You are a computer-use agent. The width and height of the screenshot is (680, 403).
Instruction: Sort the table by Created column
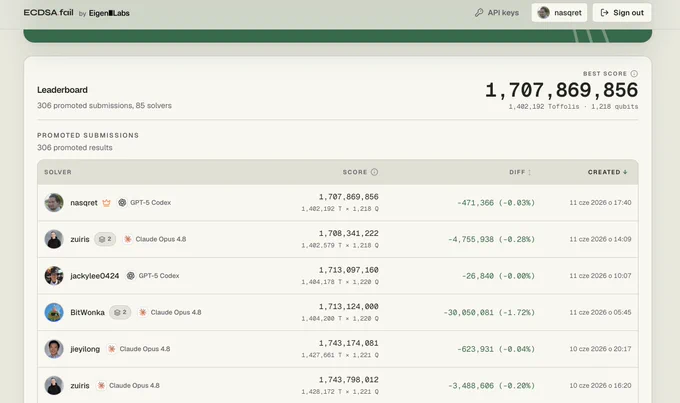pyautogui.click(x=608, y=172)
